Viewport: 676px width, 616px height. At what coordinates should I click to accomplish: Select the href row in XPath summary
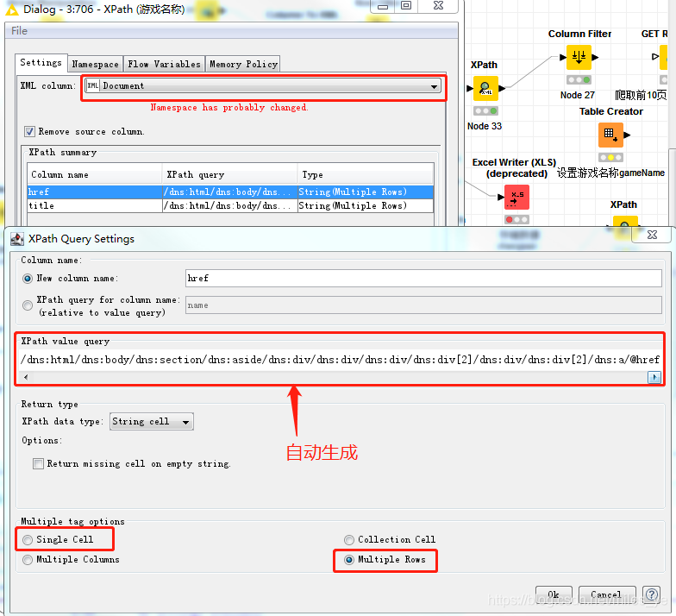tap(230, 192)
